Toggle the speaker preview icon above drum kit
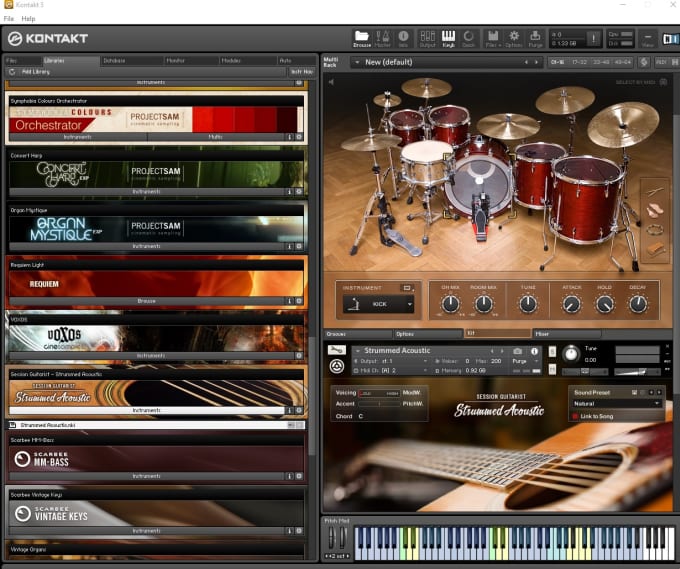The image size is (680, 569). pos(331,82)
